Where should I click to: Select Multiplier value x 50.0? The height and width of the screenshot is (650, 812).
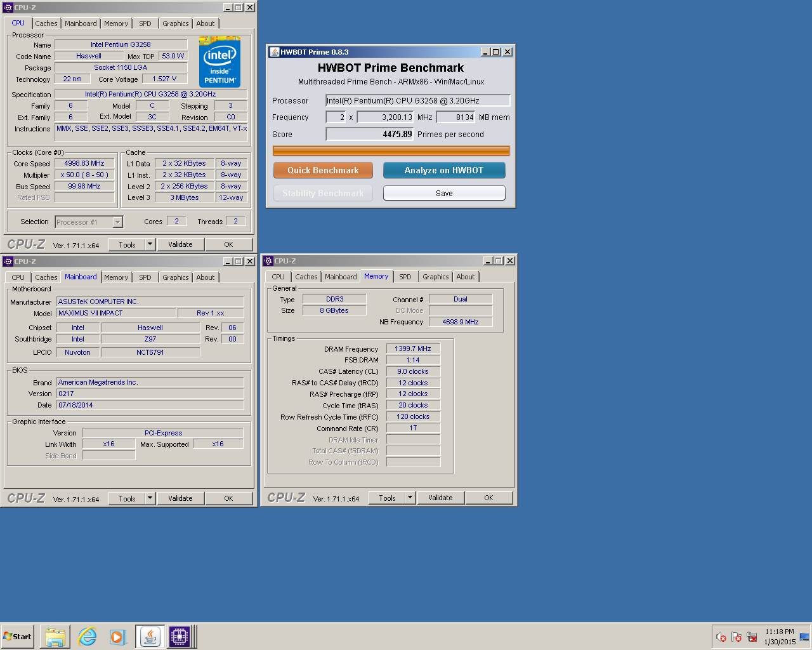pos(84,175)
